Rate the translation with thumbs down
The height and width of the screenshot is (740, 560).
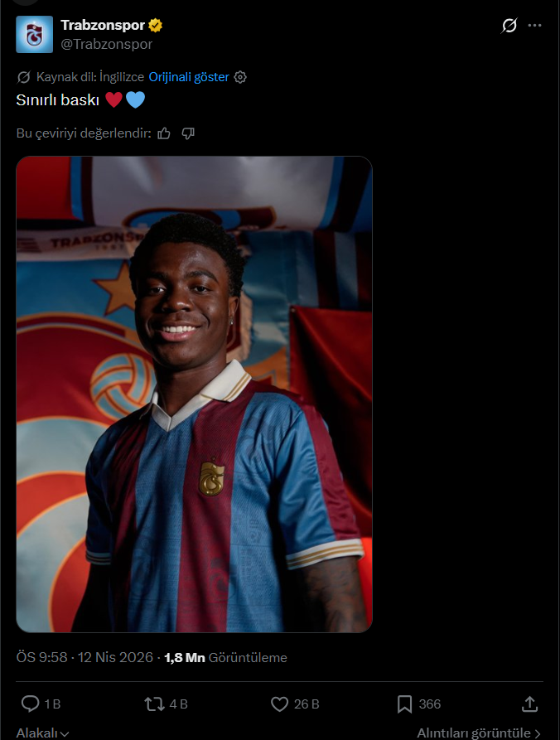[x=188, y=133]
